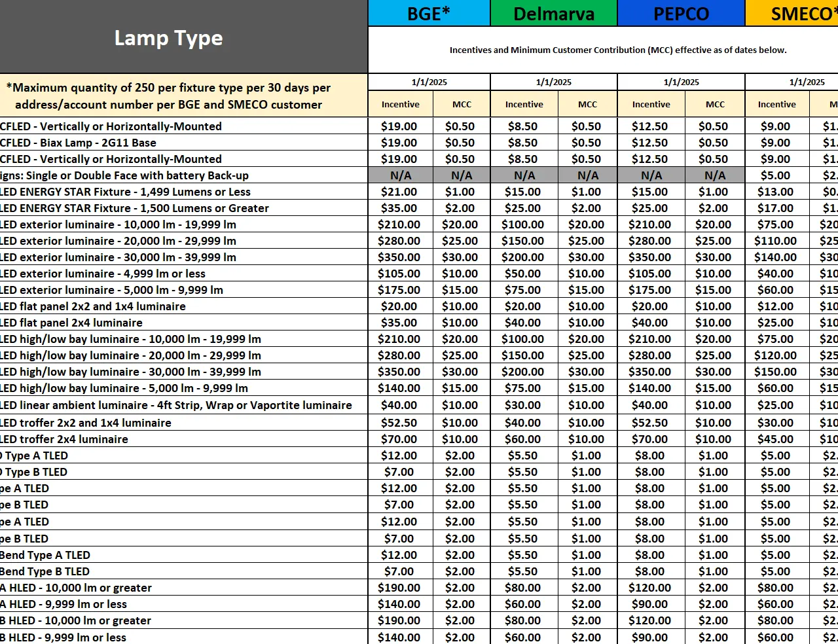
Task: Select ENERGY STAR Fixture 1,499 Lumens or Less label
Action: [x=126, y=192]
